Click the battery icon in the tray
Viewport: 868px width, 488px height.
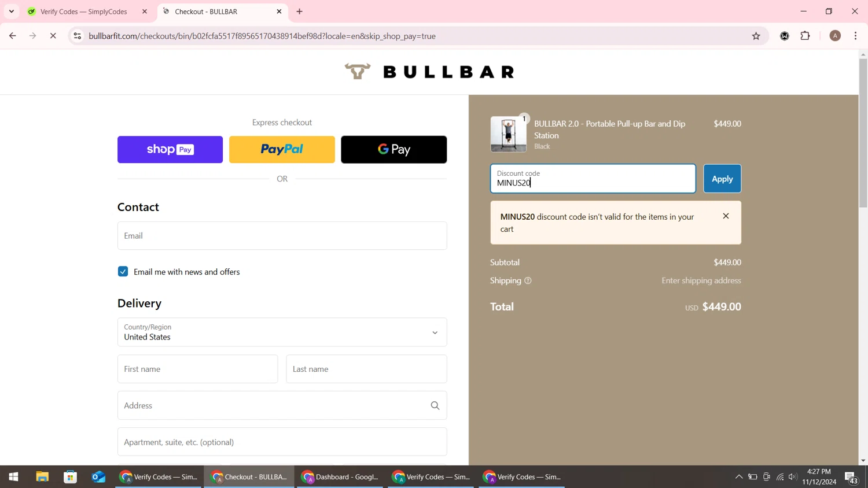point(753,477)
